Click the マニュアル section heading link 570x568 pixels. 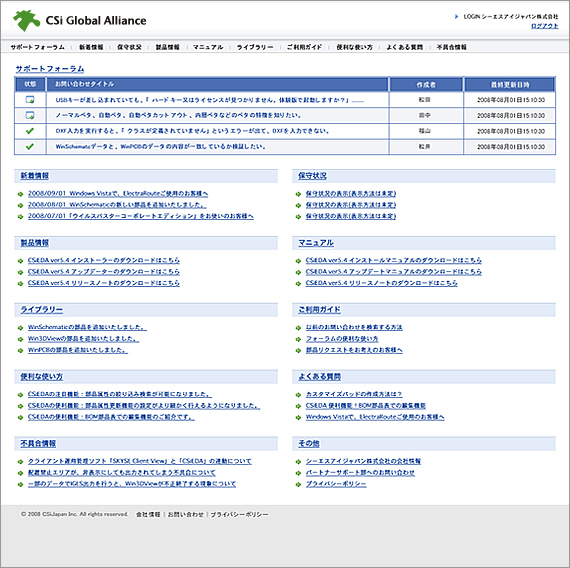point(316,243)
